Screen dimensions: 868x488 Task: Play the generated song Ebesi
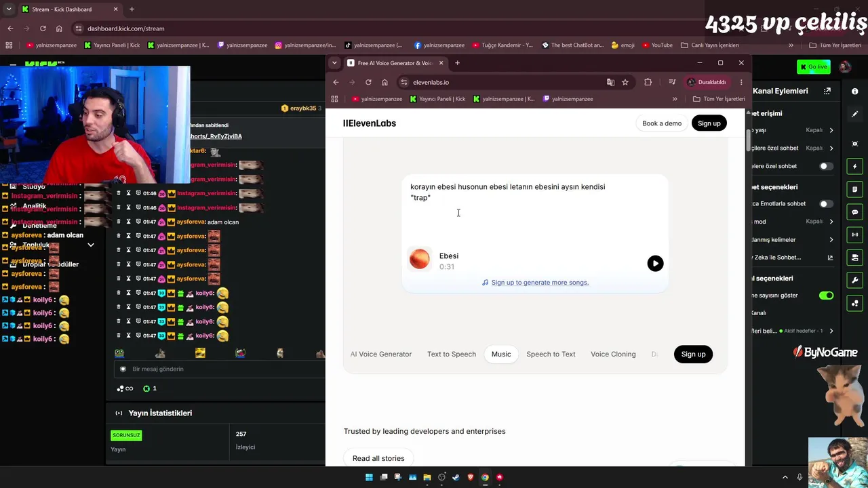tap(655, 263)
